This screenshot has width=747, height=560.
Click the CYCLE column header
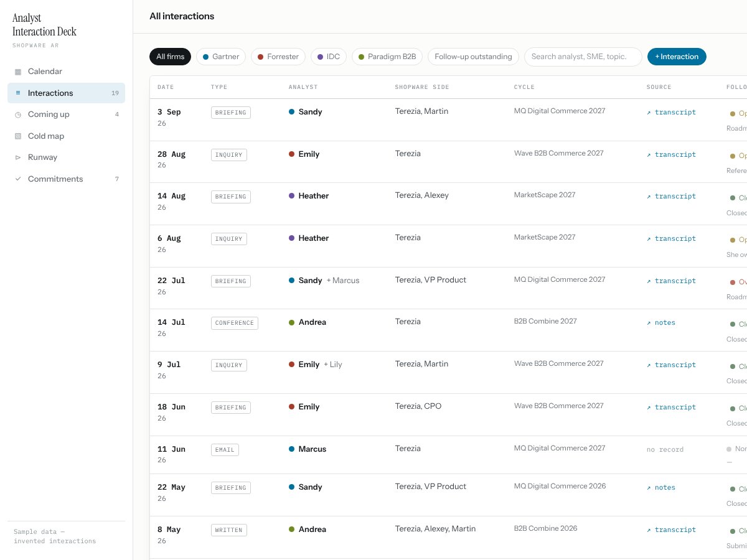coord(524,87)
